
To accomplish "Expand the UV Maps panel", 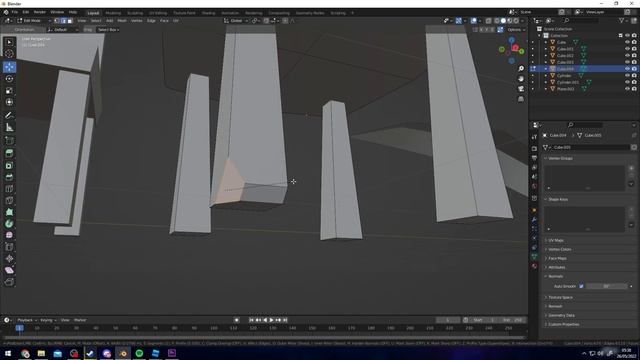I will pyautogui.click(x=556, y=240).
